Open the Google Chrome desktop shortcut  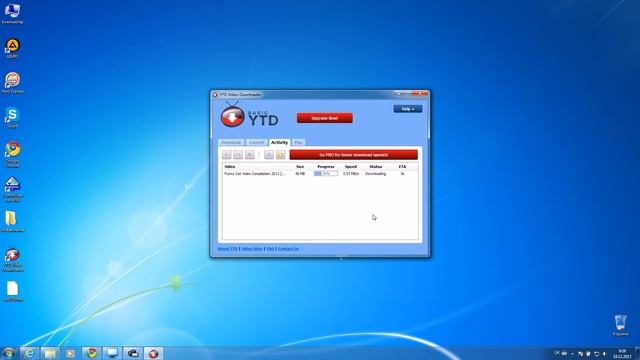click(13, 154)
